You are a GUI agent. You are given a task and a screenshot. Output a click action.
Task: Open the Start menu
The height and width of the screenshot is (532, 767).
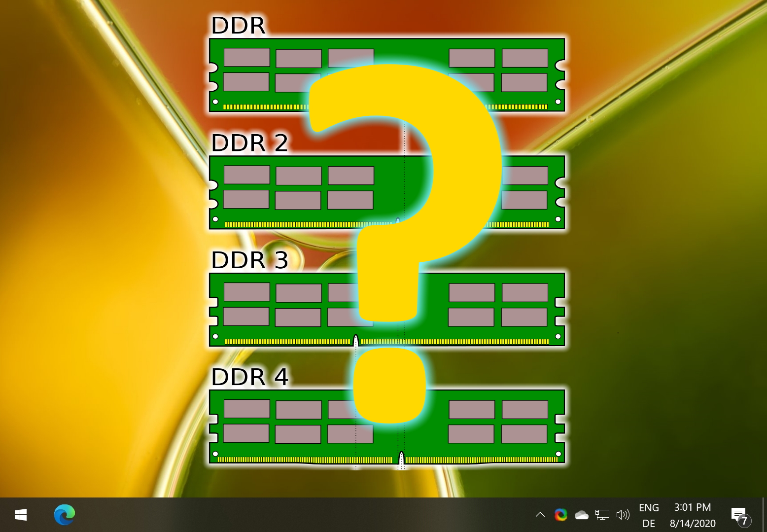(x=20, y=515)
